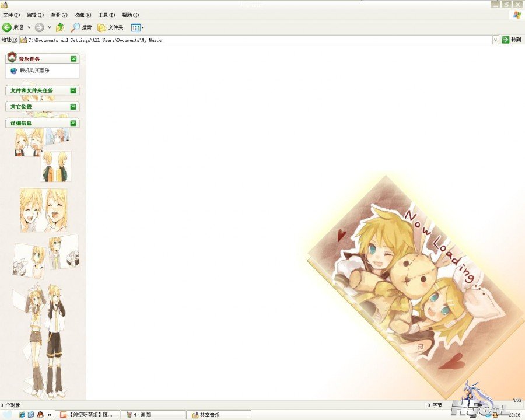
Task: Go up one folder level
Action: (x=60, y=27)
